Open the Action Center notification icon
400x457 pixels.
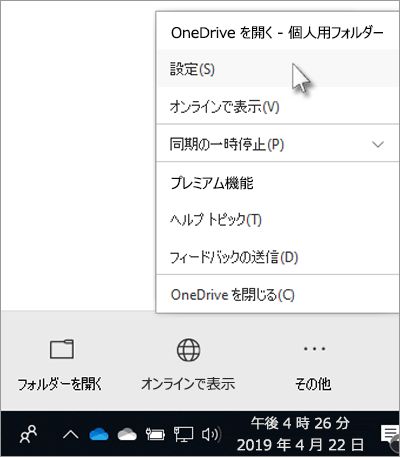[x=390, y=434]
